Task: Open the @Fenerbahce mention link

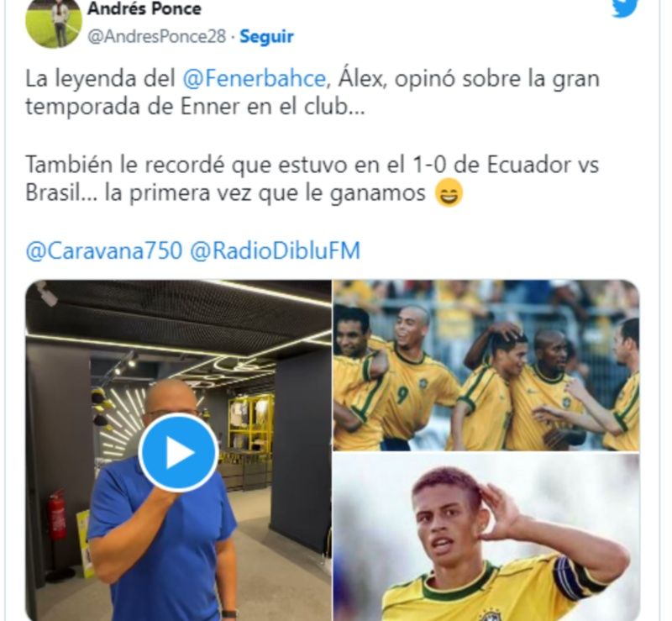Action: pyautogui.click(x=254, y=79)
